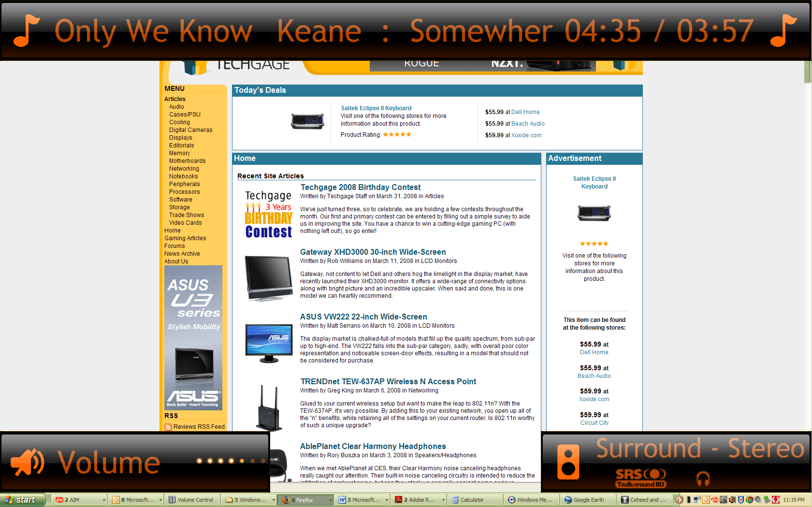Click the blue shield icon in system tray
This screenshot has width=812, height=507.
740,500
